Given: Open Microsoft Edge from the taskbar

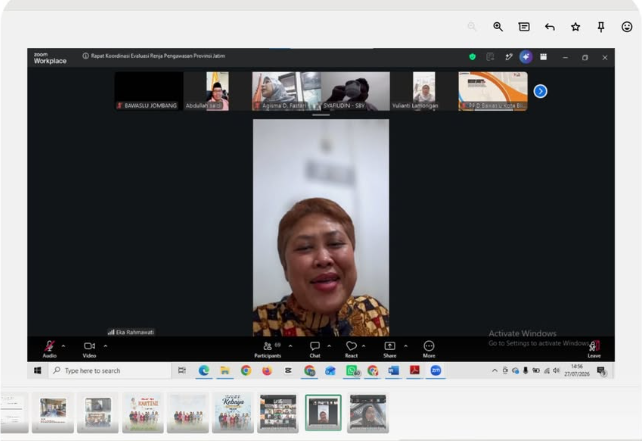Looking at the screenshot, I should [x=204, y=371].
